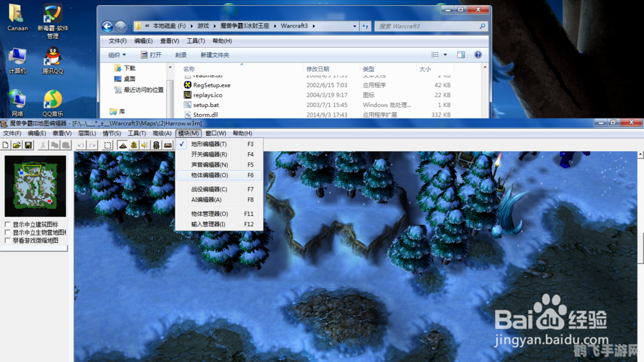
Task: Save the map with the floppy disk icon
Action: (28, 146)
